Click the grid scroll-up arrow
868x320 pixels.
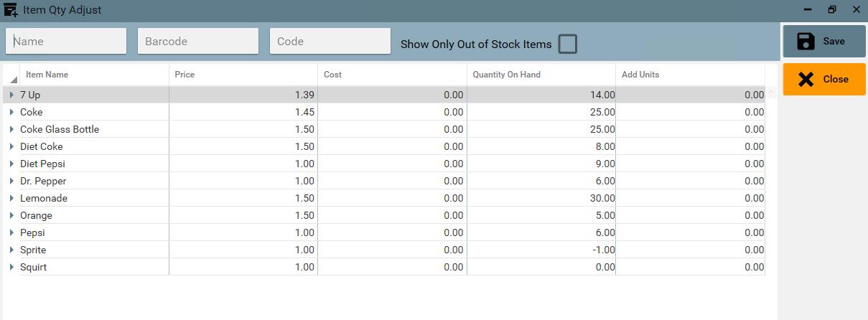[772, 92]
